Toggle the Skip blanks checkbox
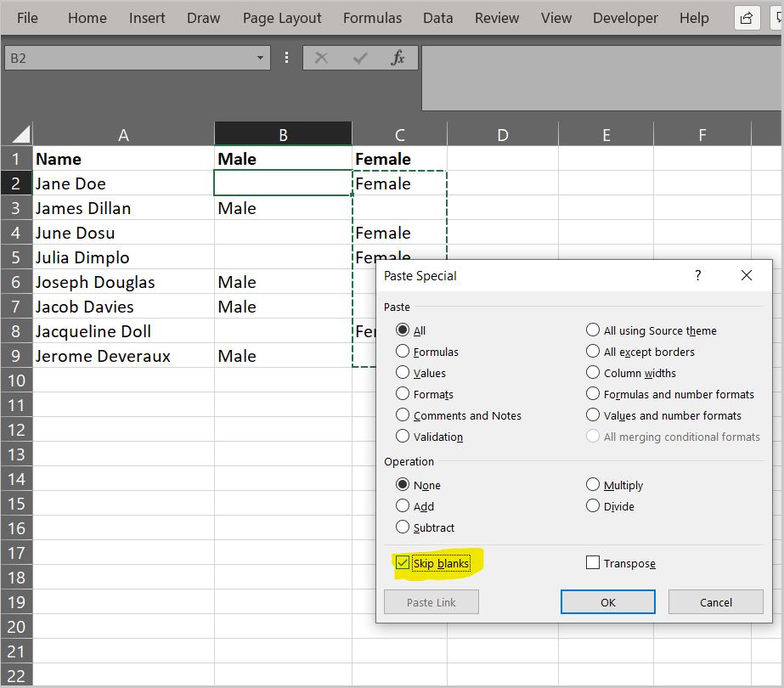This screenshot has width=784, height=688. 403,562
